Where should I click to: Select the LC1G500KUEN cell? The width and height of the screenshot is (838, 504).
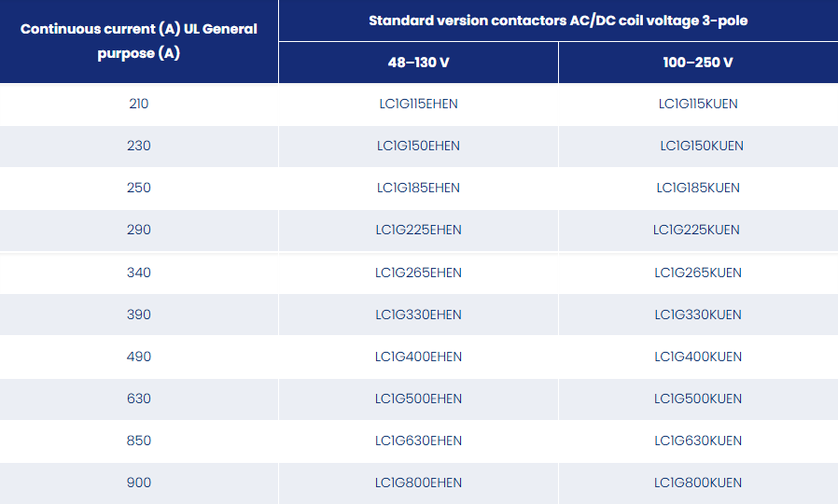click(x=698, y=399)
